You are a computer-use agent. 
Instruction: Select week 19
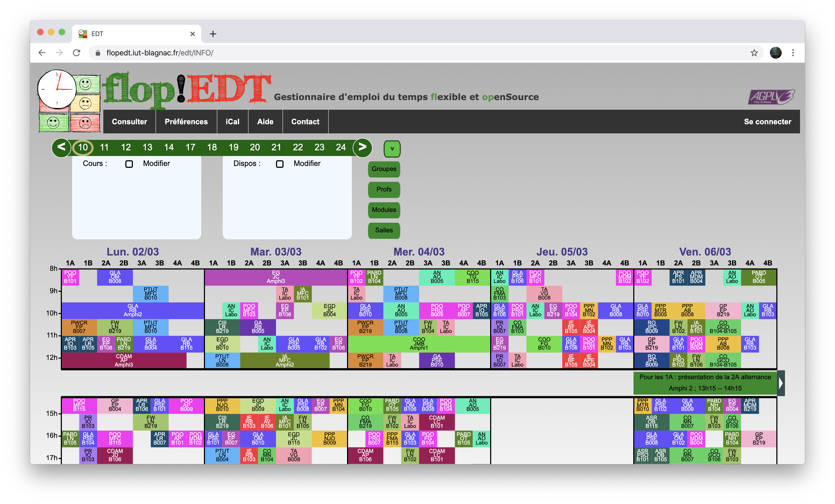[x=233, y=147]
